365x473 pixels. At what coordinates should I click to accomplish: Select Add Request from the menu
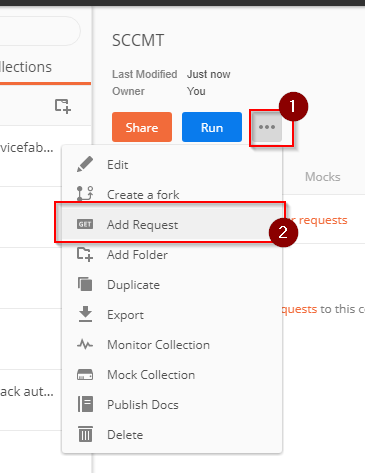point(172,225)
